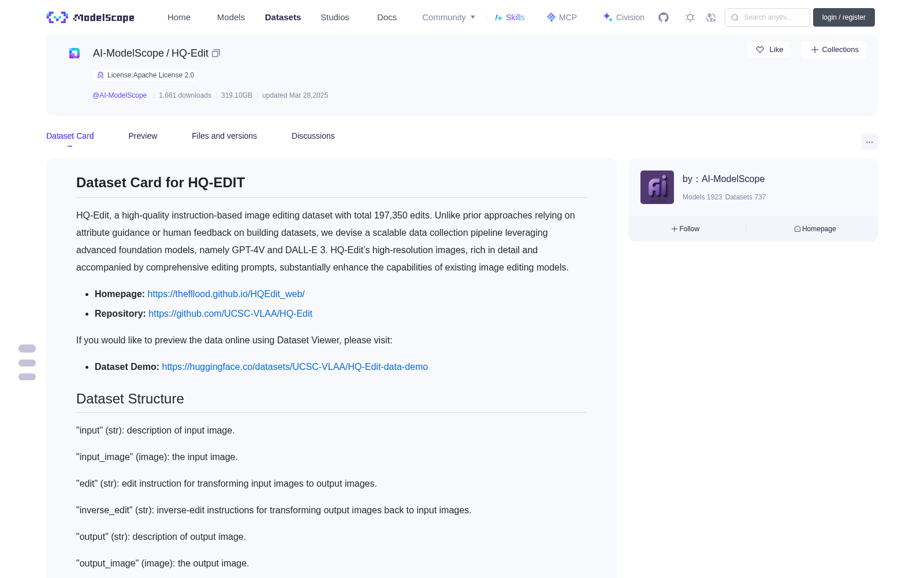Open the Models nav item
Image resolution: width=924 pixels, height=578 pixels.
pos(231,17)
